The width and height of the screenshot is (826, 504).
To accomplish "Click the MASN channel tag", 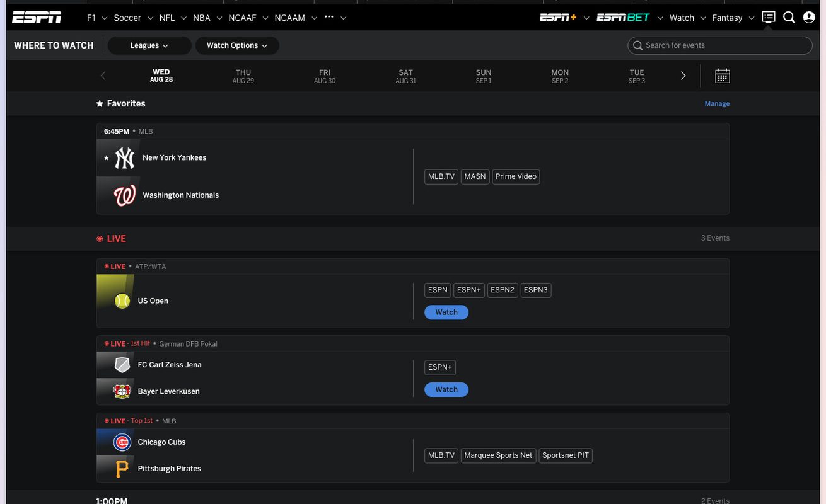I will pyautogui.click(x=475, y=177).
